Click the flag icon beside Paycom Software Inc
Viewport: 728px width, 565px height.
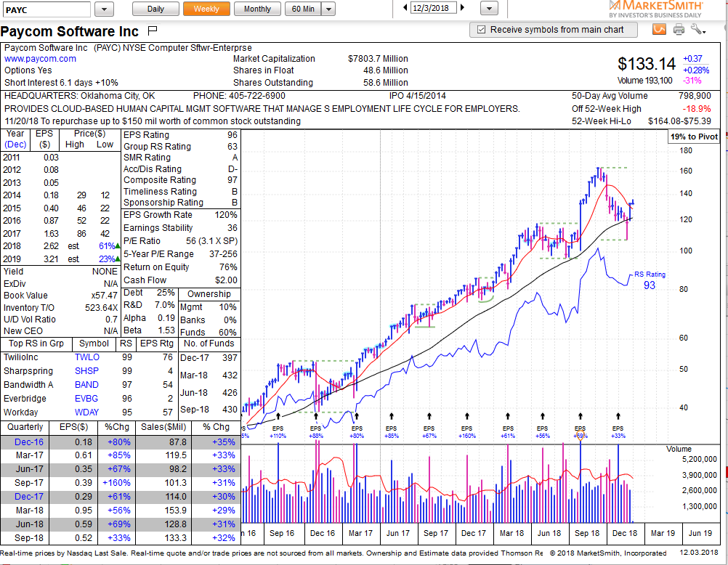(153, 31)
